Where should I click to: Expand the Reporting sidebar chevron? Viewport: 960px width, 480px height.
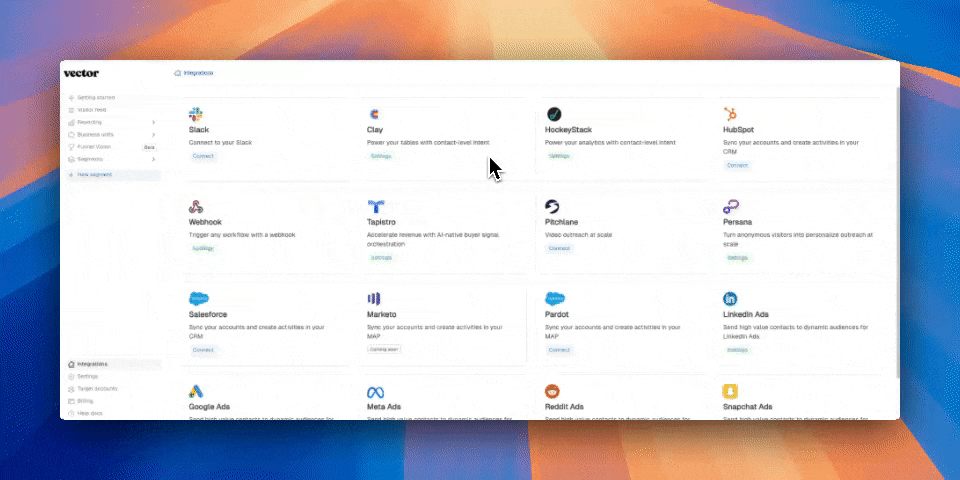153,122
